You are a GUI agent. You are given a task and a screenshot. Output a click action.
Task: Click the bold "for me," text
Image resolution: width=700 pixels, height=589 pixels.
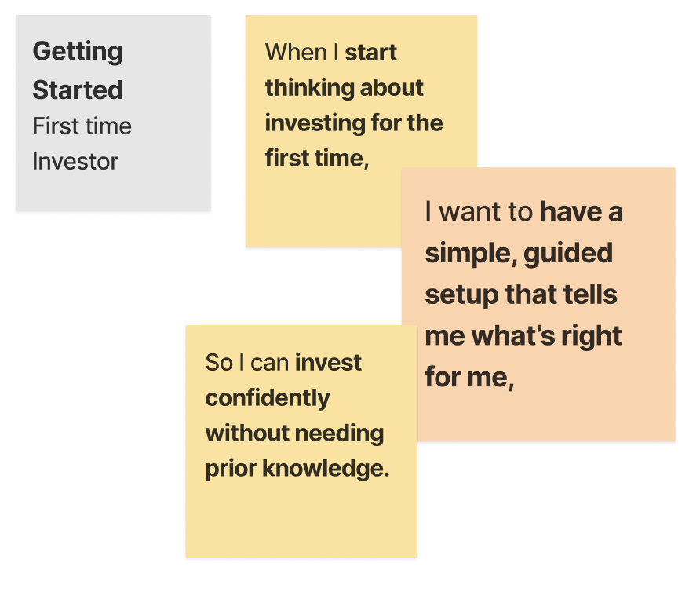coord(469,378)
